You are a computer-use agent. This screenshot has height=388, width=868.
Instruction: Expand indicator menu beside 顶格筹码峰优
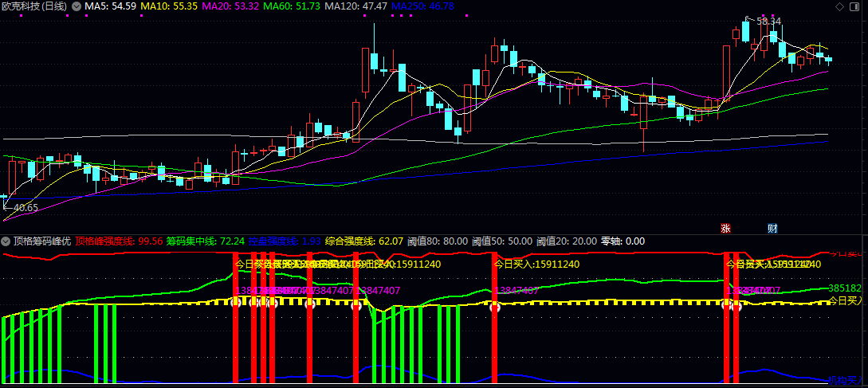click(x=6, y=241)
